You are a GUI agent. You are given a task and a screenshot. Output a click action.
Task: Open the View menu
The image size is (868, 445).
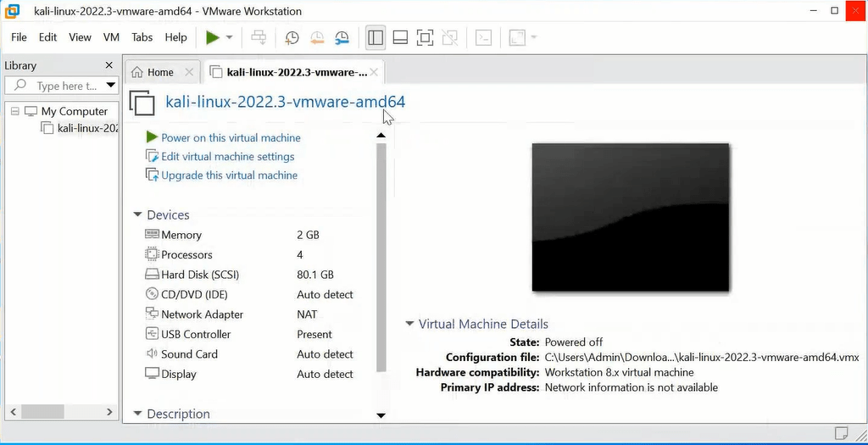click(x=80, y=37)
